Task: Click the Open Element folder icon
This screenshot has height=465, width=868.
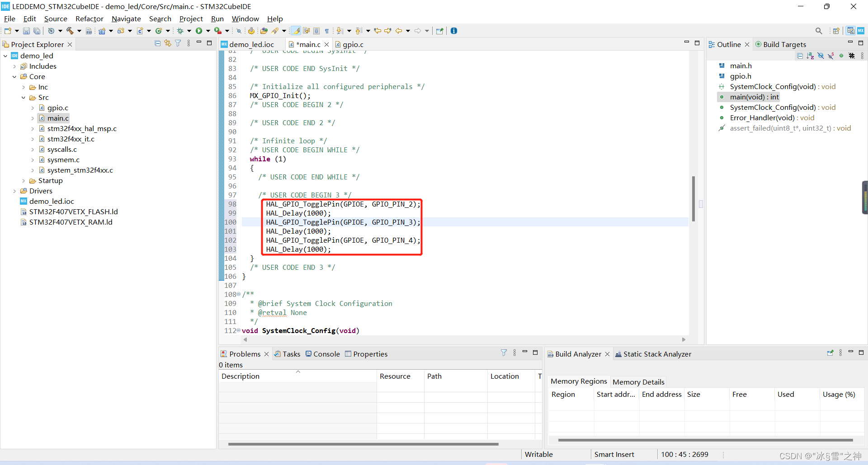Action: (x=264, y=31)
